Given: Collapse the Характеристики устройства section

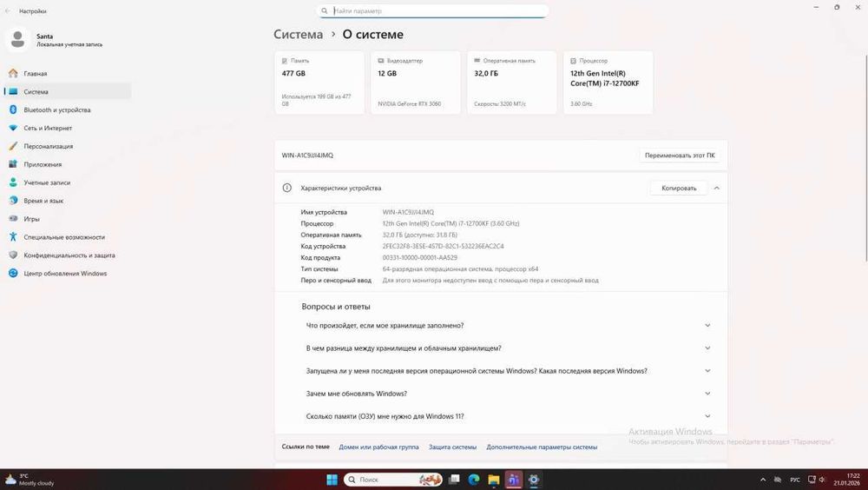Looking at the screenshot, I should tap(716, 188).
